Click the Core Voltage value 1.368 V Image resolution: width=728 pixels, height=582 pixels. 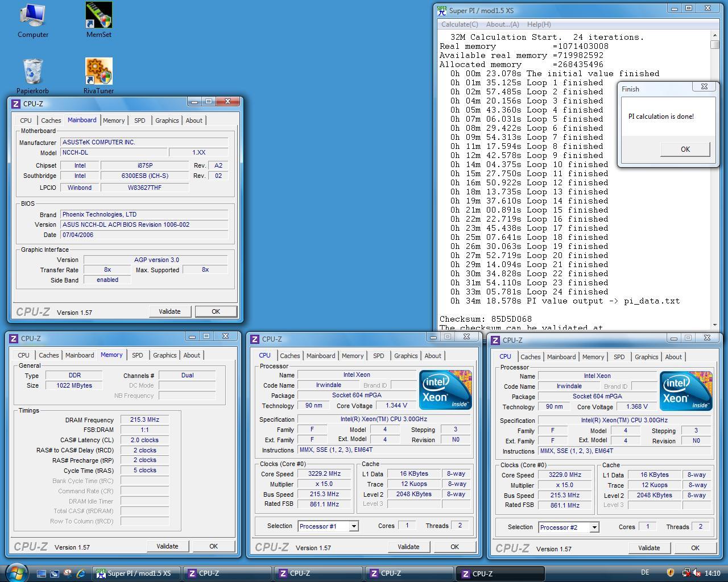coord(636,407)
